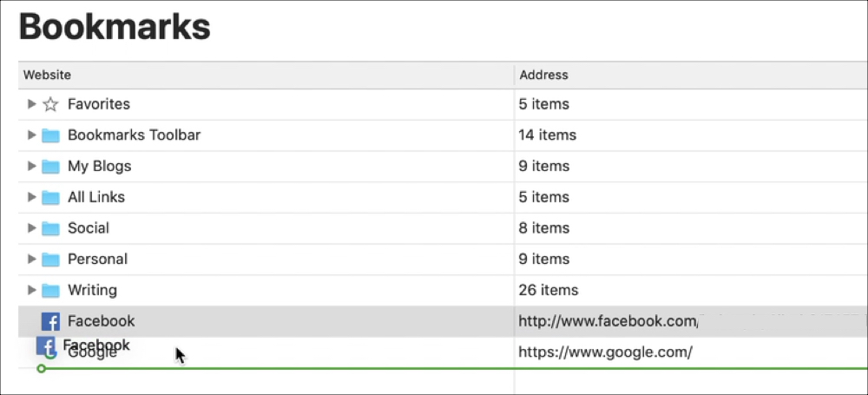Screen dimensions: 868x395
Task: Click the Favorites star icon
Action: tap(50, 104)
